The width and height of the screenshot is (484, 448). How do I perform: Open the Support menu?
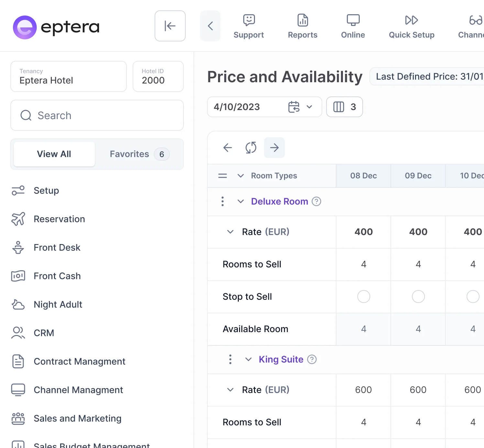pyautogui.click(x=249, y=26)
